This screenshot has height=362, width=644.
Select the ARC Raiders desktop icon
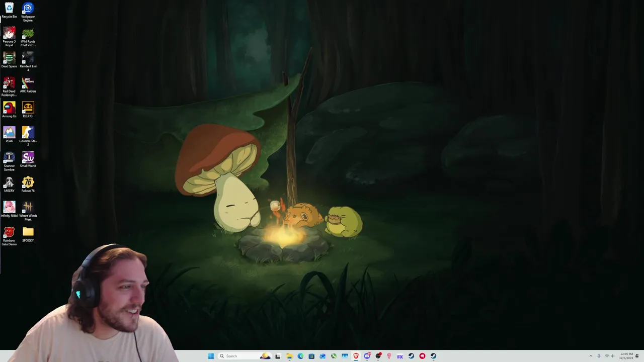[x=28, y=84]
